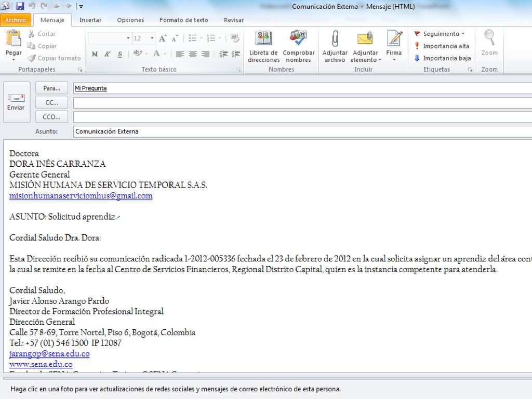Expand the Pegar options arrow
The height and width of the screenshot is (399, 532).
pos(14,60)
